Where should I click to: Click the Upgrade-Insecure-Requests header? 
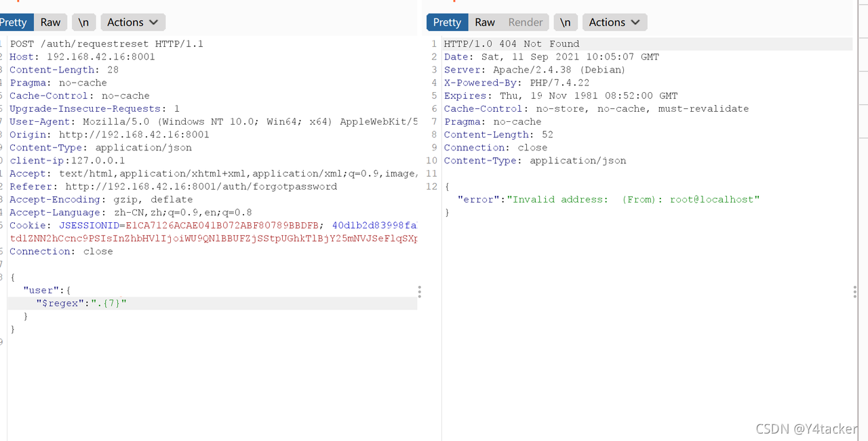click(94, 108)
